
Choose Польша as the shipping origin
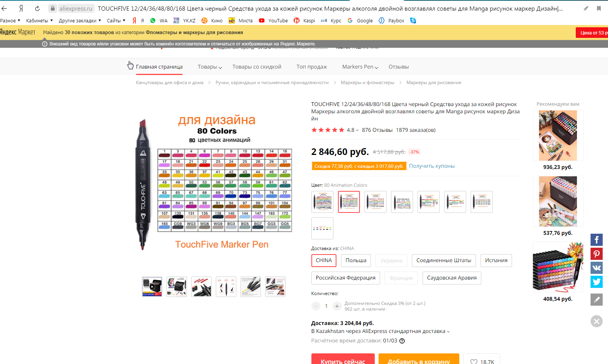(356, 261)
